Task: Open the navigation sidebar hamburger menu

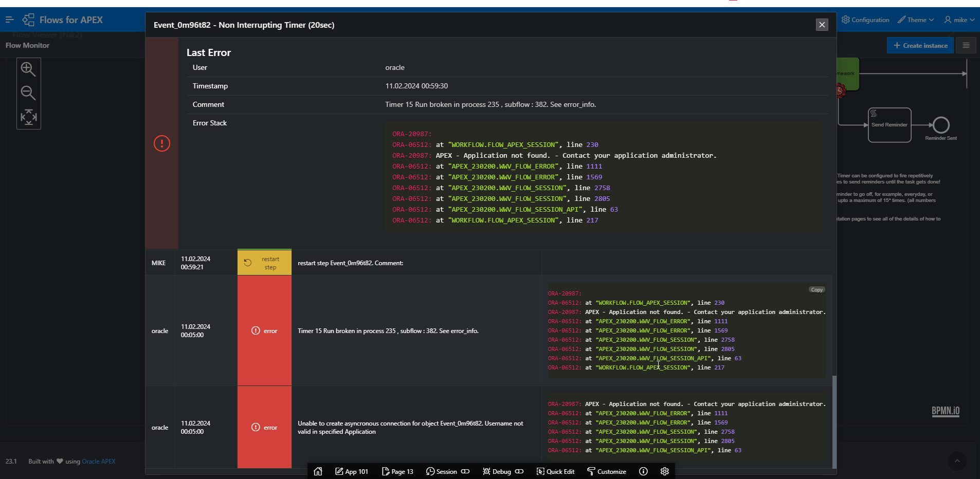Action: [x=9, y=20]
